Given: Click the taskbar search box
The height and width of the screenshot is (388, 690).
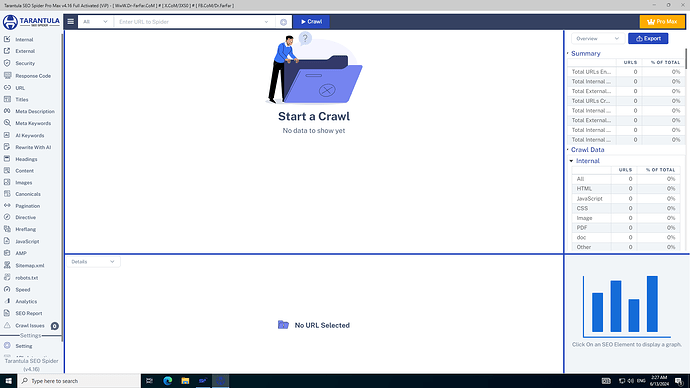Looking at the screenshot, I should 79,381.
